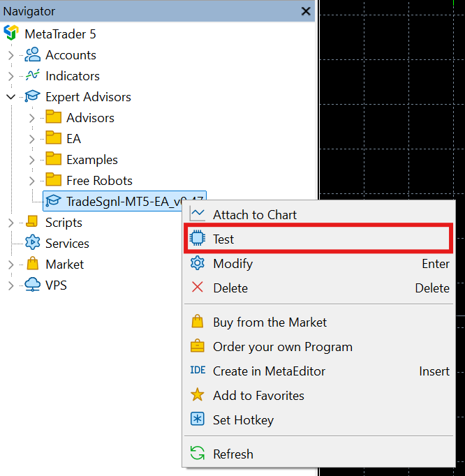Select the 'Free Robots' folder label
465x476 pixels.
click(100, 181)
